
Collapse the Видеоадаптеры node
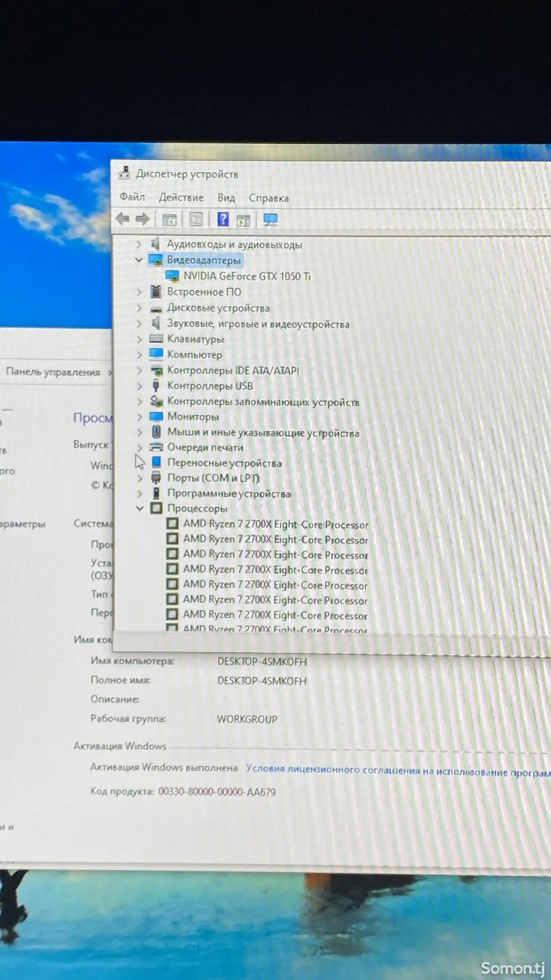[x=139, y=260]
